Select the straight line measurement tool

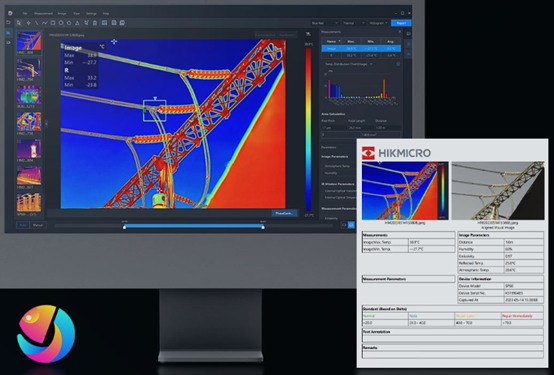tap(36, 23)
